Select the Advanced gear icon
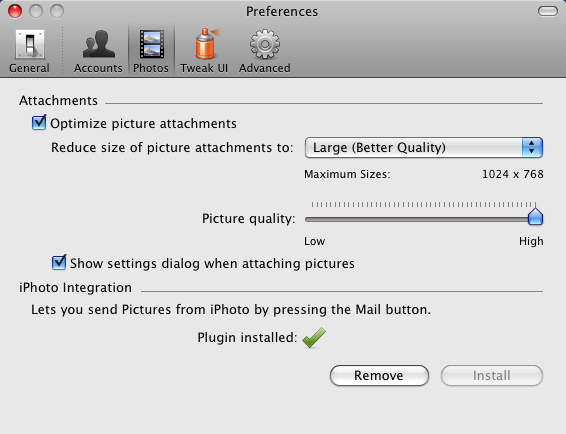566x434 pixels. [265, 44]
